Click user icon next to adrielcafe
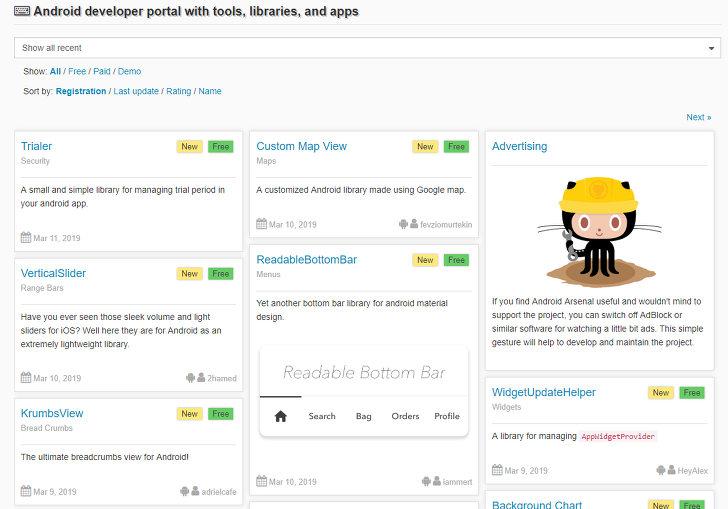Viewport: 728px width, 509px height. [195, 491]
